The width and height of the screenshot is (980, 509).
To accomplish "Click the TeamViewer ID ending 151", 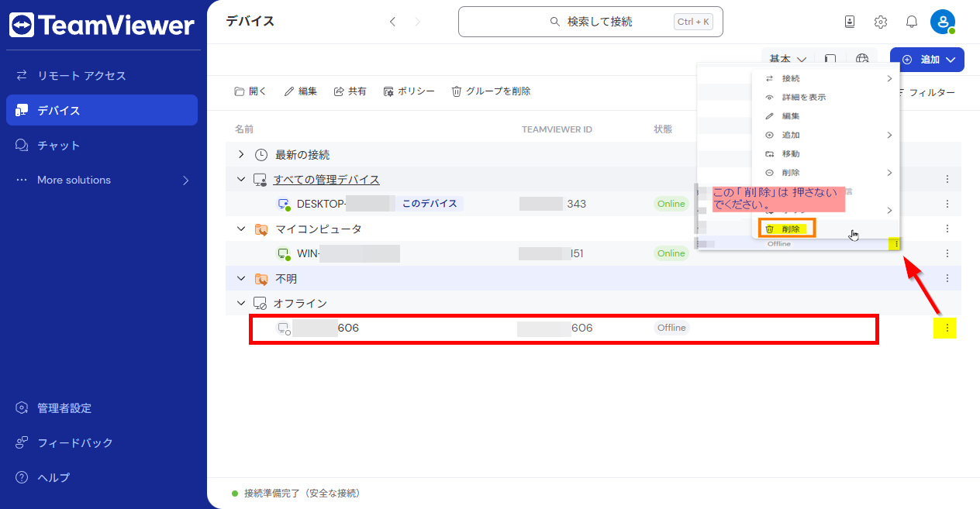I will 551,253.
